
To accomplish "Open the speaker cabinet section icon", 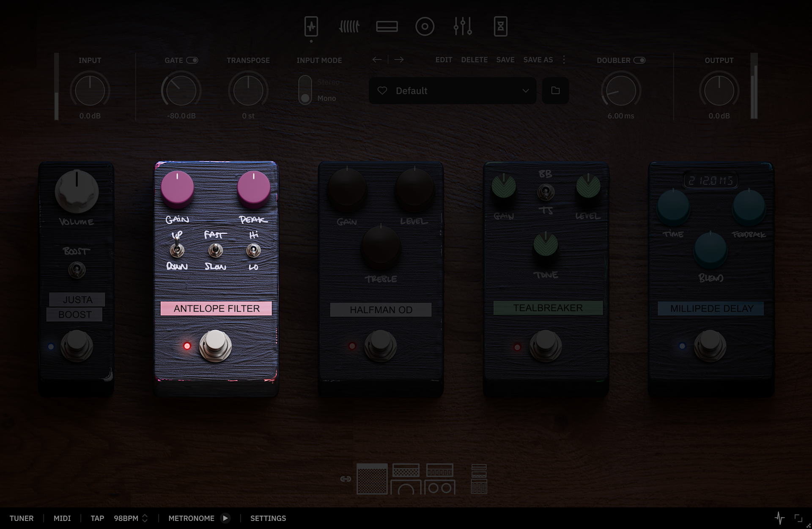I will click(x=425, y=26).
